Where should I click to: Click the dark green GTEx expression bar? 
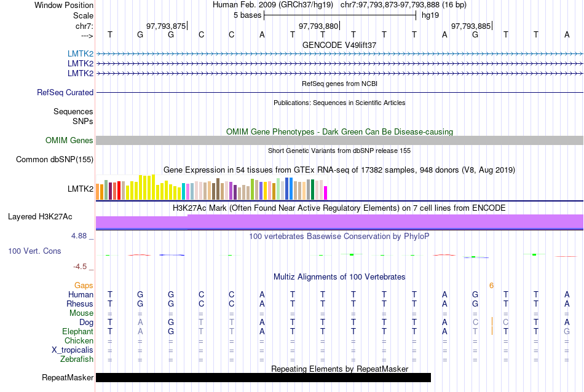point(312,189)
